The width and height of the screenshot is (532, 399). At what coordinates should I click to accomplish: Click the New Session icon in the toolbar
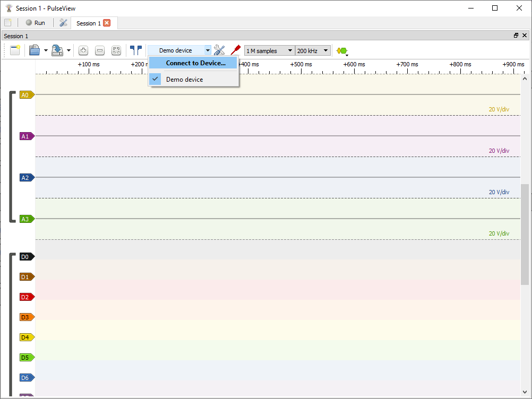[x=15, y=50]
